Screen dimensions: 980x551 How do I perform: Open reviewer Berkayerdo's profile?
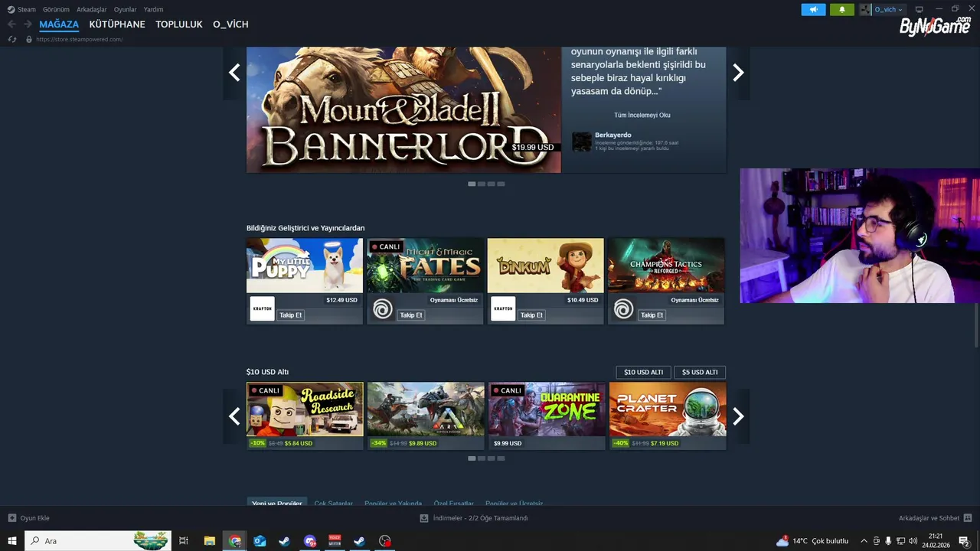click(612, 135)
